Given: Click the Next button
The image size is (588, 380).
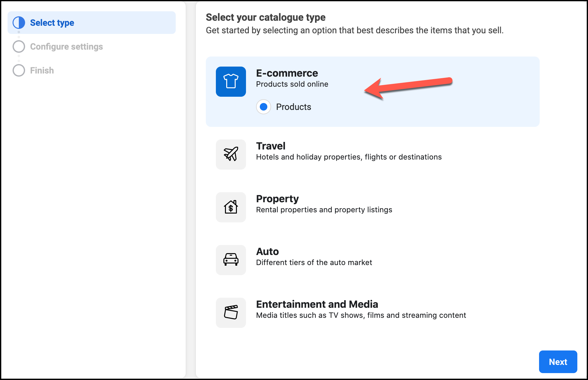Looking at the screenshot, I should pos(558,362).
